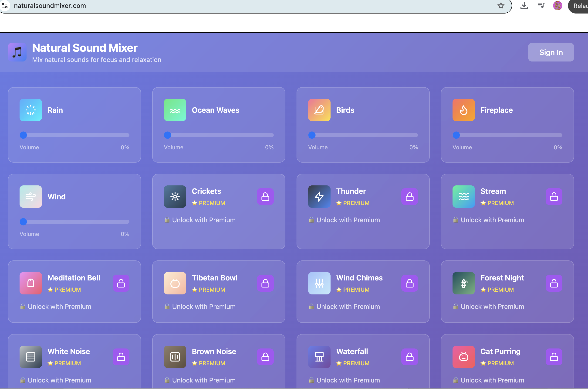The width and height of the screenshot is (588, 389).
Task: Bookmark this page with star icon
Action: pos(501,5)
